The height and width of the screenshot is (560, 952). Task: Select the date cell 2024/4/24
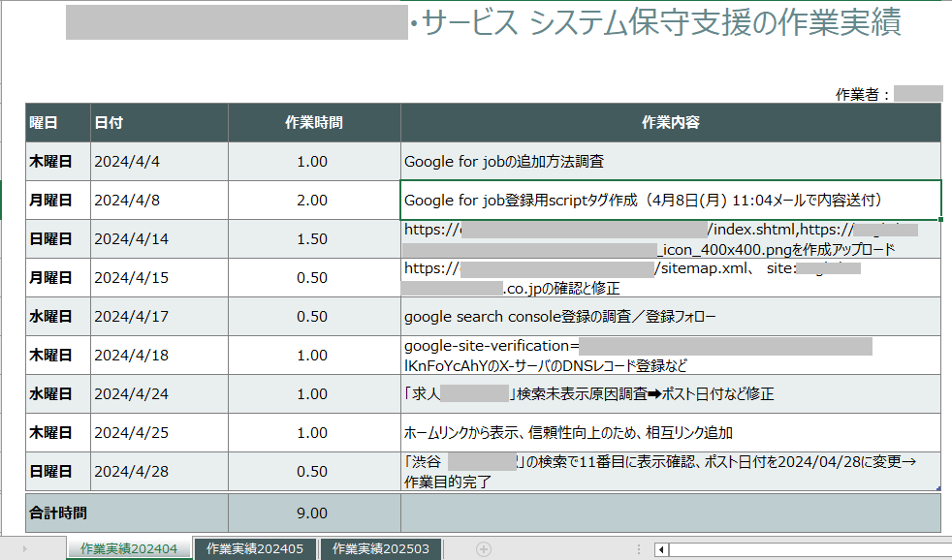tap(159, 394)
